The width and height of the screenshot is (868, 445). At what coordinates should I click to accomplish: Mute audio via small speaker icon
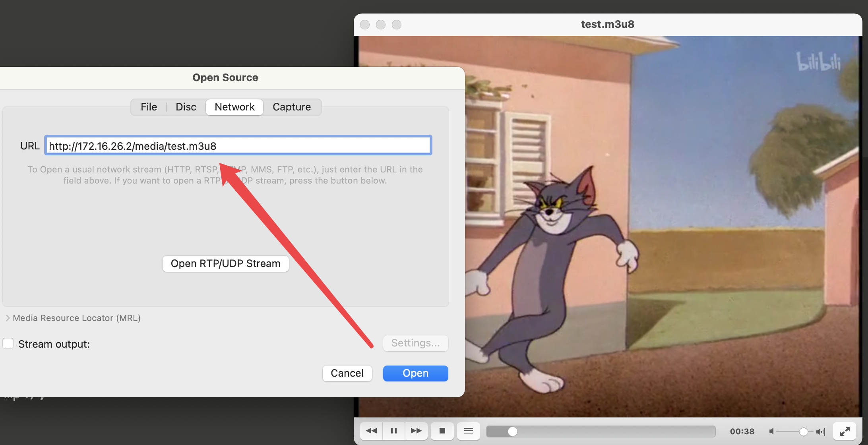771,431
